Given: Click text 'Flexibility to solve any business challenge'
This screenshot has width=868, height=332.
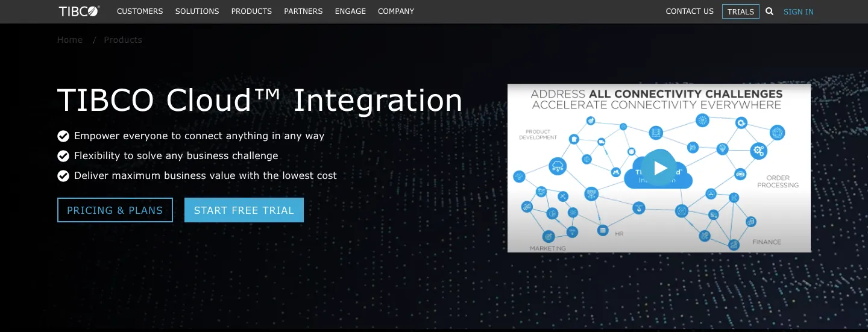Looking at the screenshot, I should click(x=176, y=156).
